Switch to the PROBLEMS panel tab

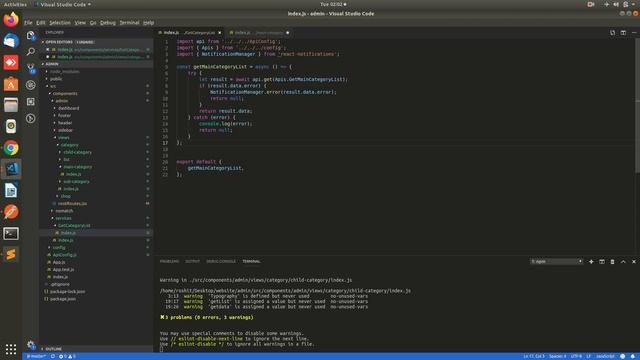[169, 262]
